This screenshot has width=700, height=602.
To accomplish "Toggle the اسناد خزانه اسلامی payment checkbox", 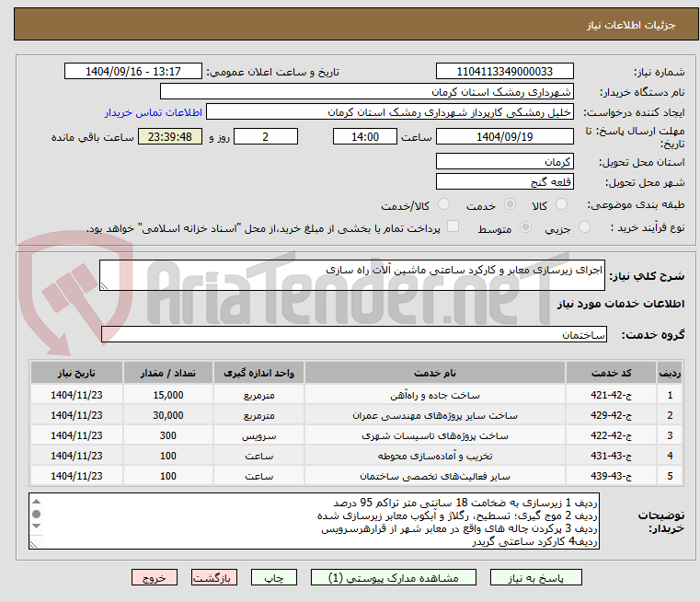I will click(453, 226).
